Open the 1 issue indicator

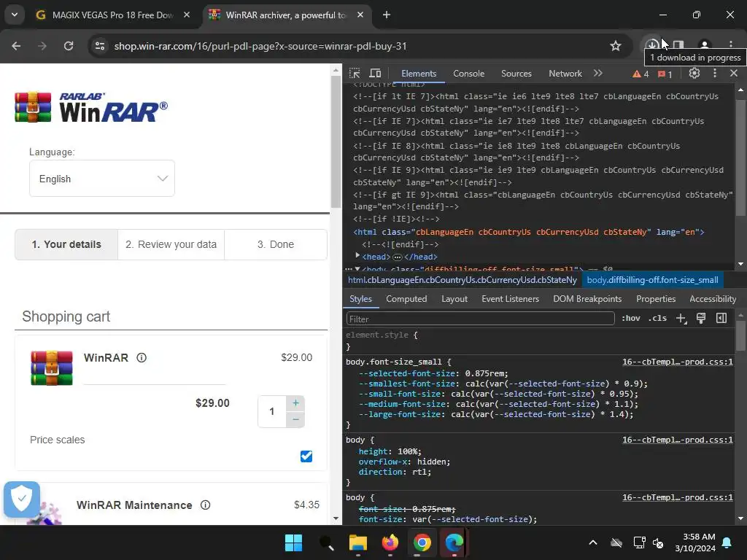point(665,74)
